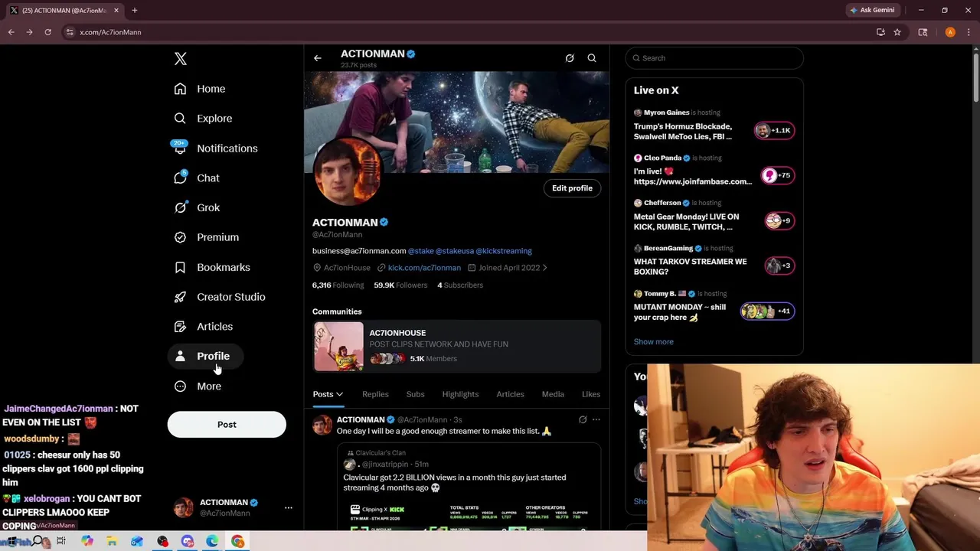Open the AC7IONHOUSE community card
This screenshot has height=551, width=980.
[x=457, y=347]
